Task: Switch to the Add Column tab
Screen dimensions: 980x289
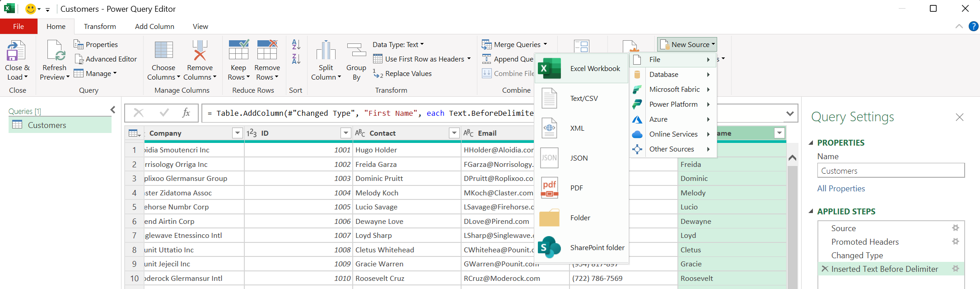Action: click(154, 26)
